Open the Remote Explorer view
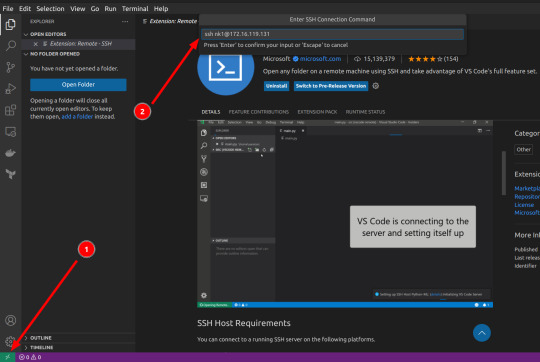 (10, 132)
